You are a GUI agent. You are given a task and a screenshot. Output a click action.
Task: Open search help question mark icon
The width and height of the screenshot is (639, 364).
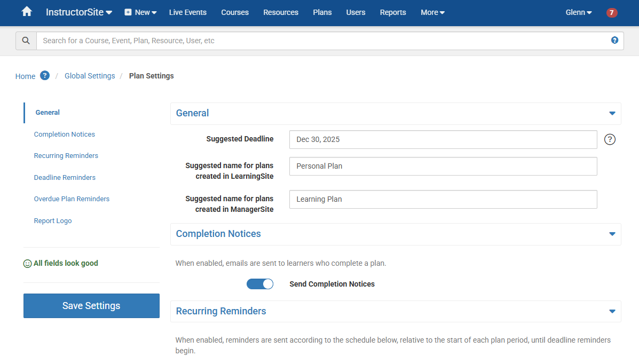pyautogui.click(x=614, y=40)
